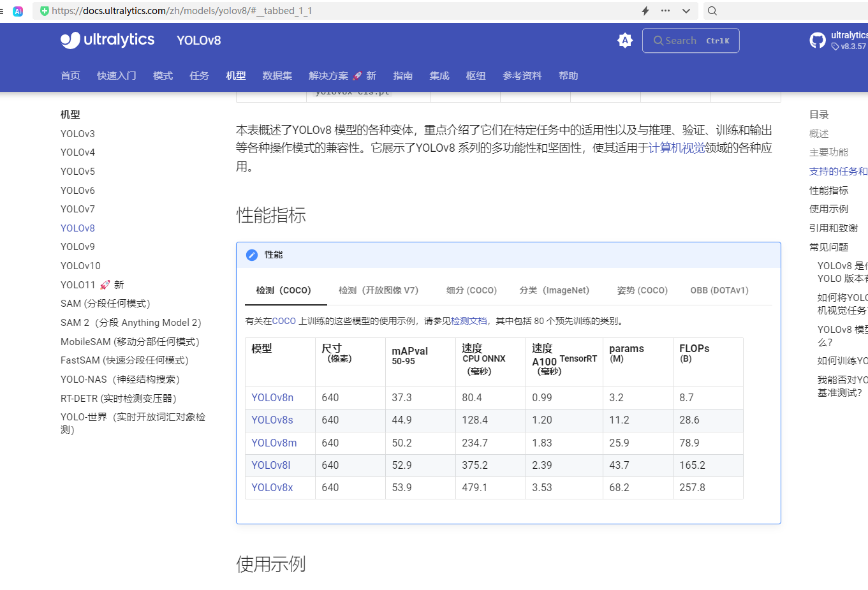The height and width of the screenshot is (590, 868).
Task: Select YOLOv5 in the left sidebar
Action: tap(78, 172)
